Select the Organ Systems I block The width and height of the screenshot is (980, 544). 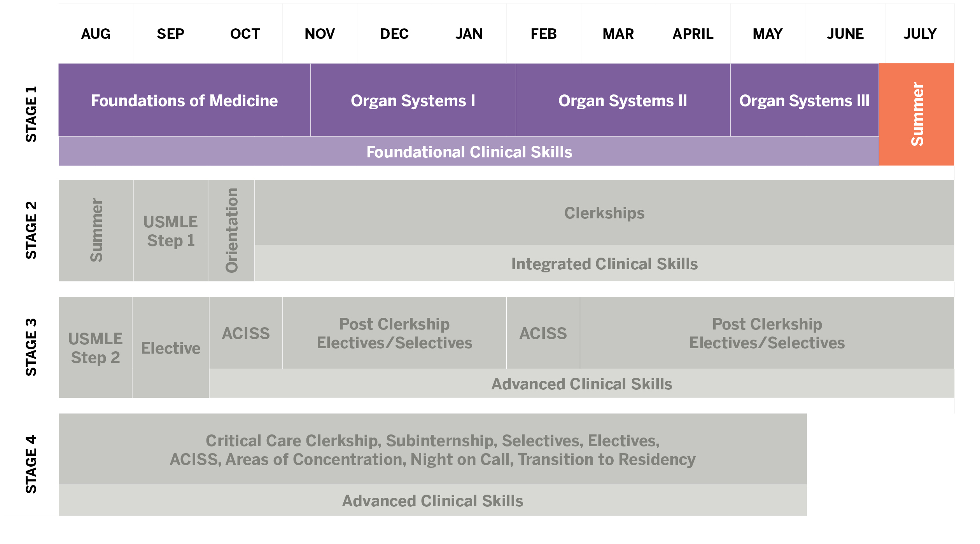pyautogui.click(x=413, y=100)
